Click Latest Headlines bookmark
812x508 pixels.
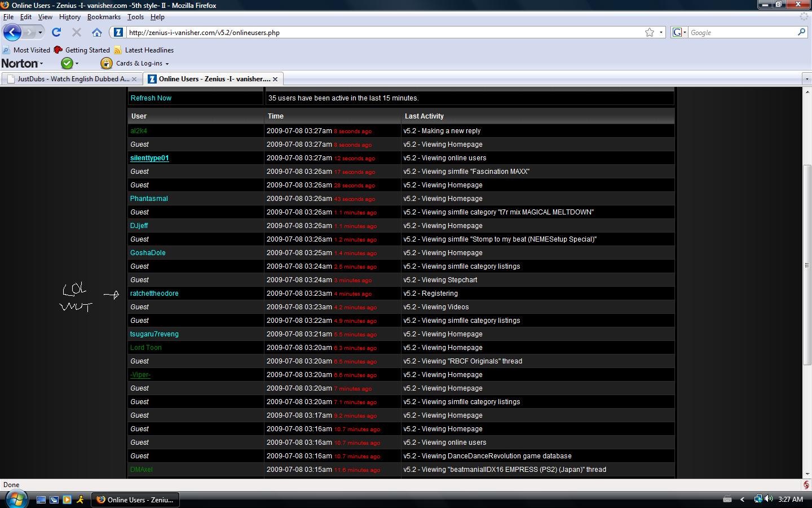[144, 50]
